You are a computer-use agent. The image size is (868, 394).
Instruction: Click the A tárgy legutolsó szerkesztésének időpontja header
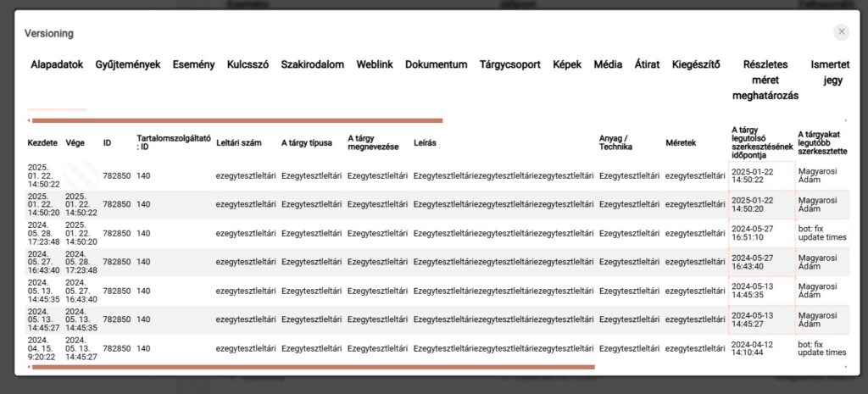(x=762, y=142)
